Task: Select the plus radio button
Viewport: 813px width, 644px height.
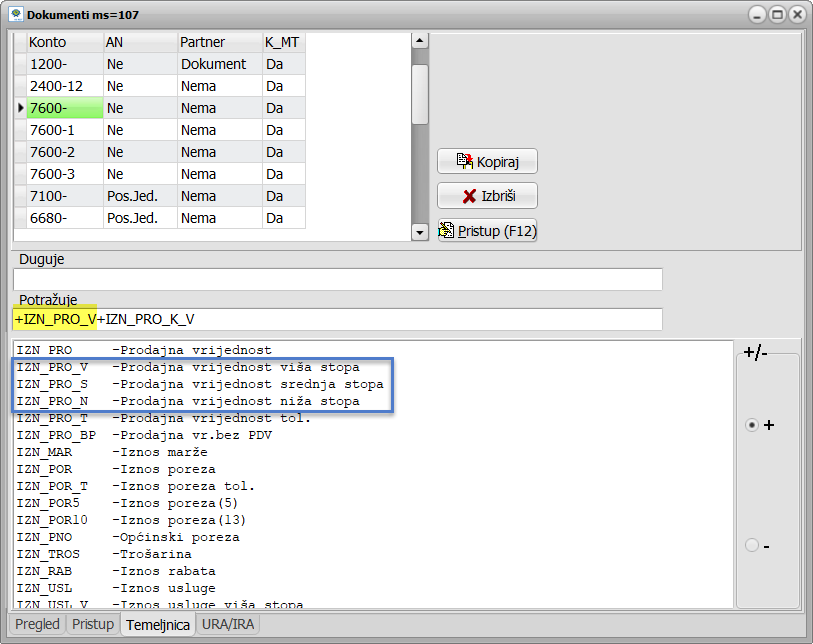Action: pos(752,425)
